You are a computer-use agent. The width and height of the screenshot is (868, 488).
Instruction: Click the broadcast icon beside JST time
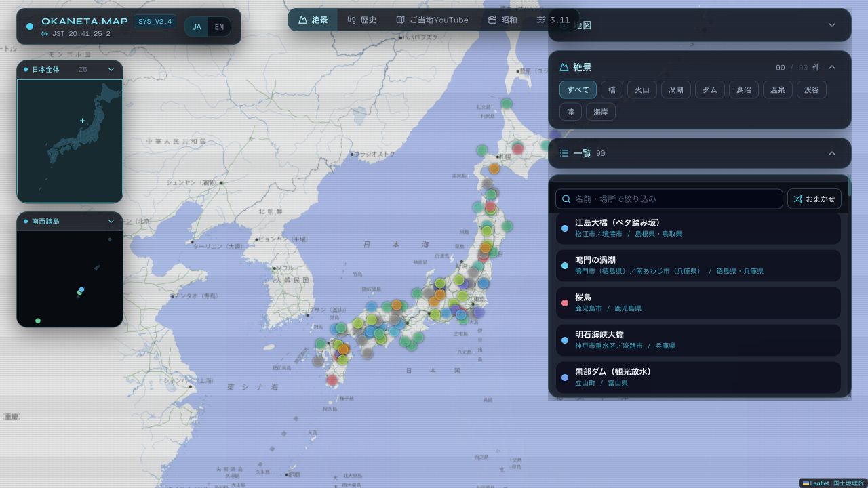coord(45,33)
